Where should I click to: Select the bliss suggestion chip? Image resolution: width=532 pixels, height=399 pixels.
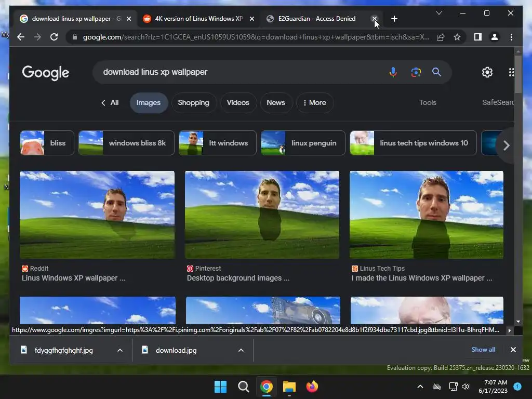47,143
